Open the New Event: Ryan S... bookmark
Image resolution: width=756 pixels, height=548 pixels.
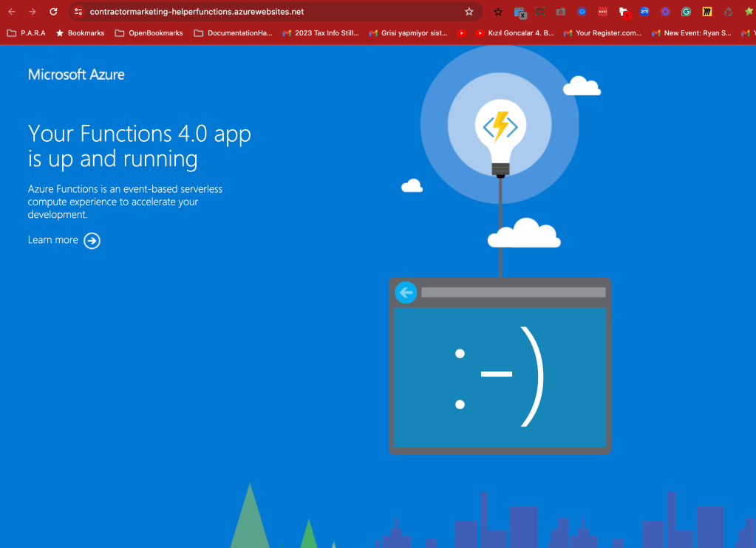(691, 32)
